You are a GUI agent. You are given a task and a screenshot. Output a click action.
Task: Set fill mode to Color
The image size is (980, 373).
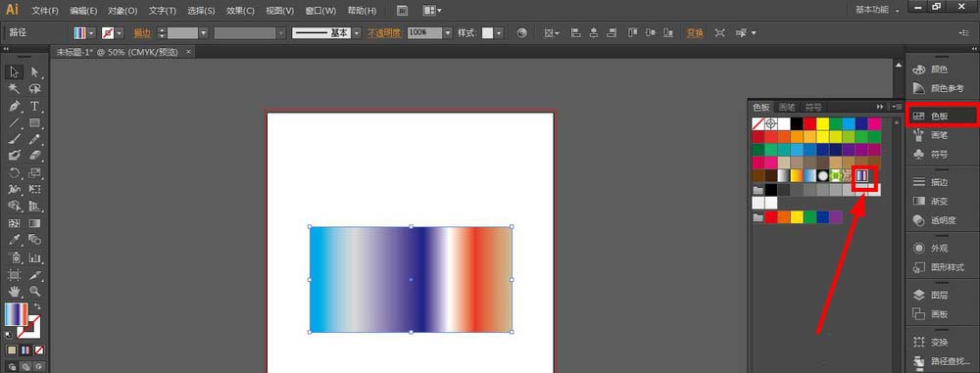click(x=12, y=350)
